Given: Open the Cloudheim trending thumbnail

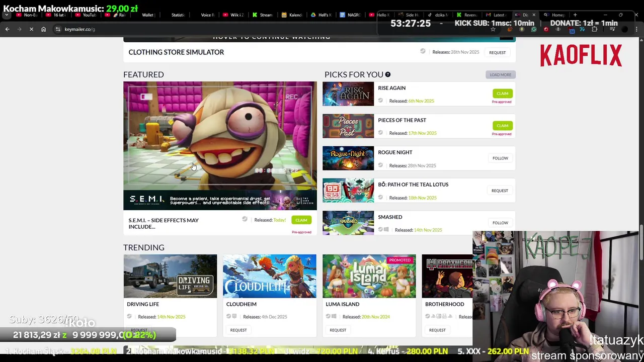Looking at the screenshot, I should [x=270, y=276].
